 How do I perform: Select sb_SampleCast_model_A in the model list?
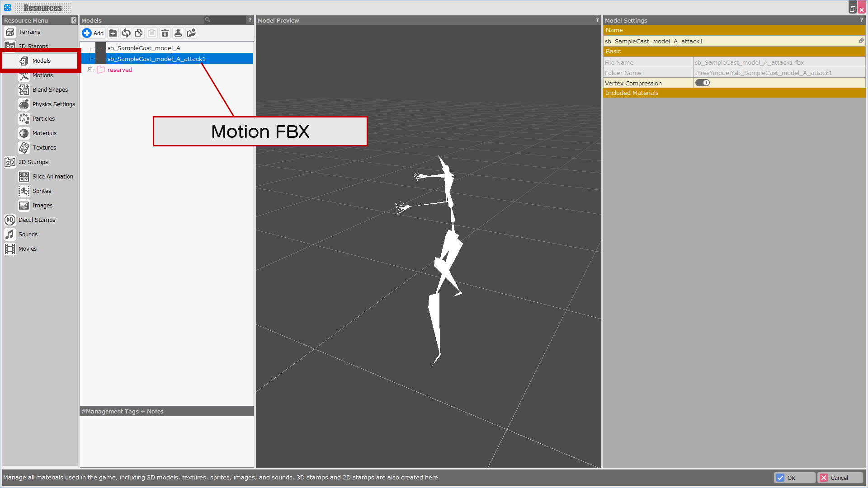(x=144, y=48)
